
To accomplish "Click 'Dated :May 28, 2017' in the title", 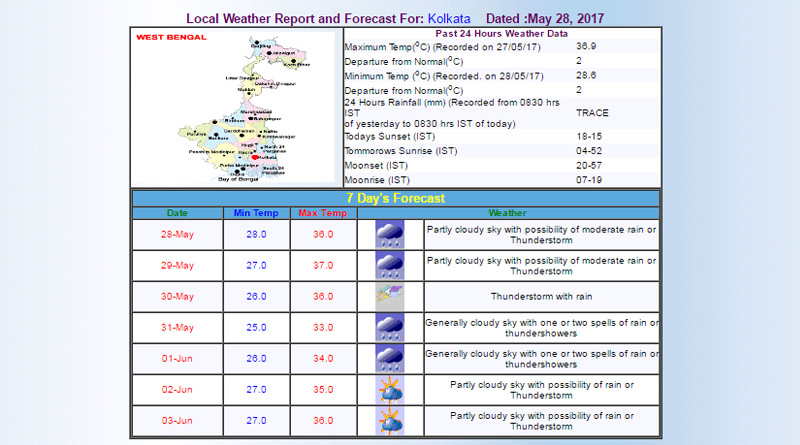I will coord(545,19).
